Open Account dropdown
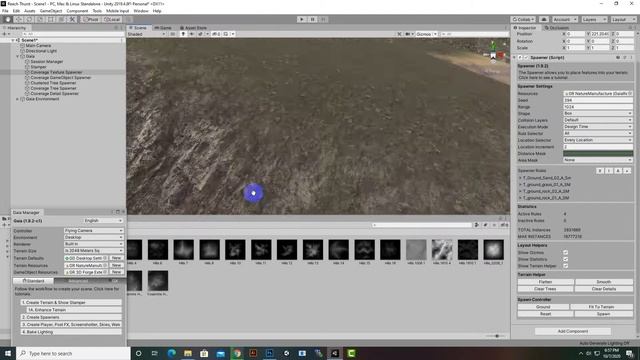This screenshot has height=360, width=640. point(564,19)
